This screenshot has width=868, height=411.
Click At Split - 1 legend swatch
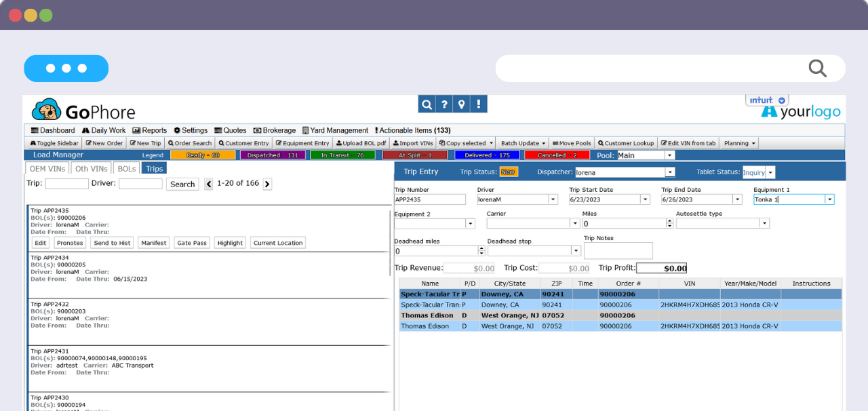(x=415, y=155)
